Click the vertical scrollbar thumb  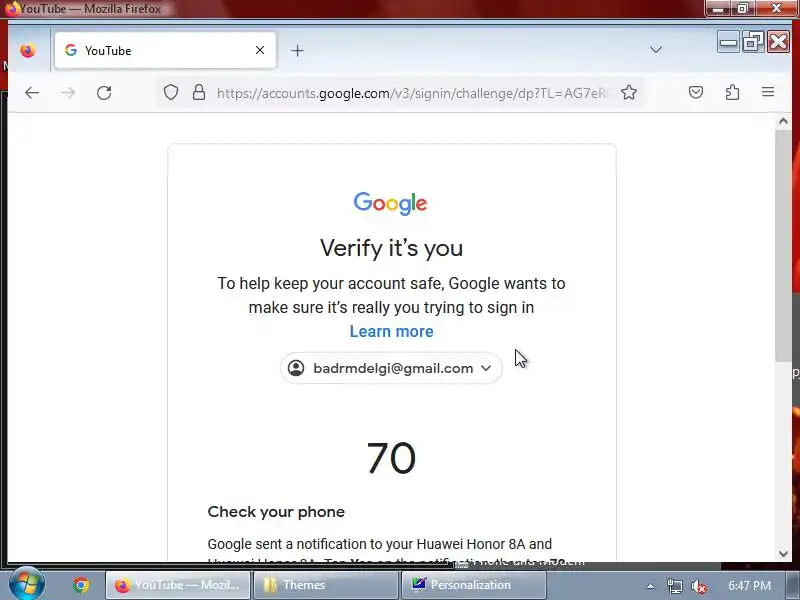coord(783,246)
